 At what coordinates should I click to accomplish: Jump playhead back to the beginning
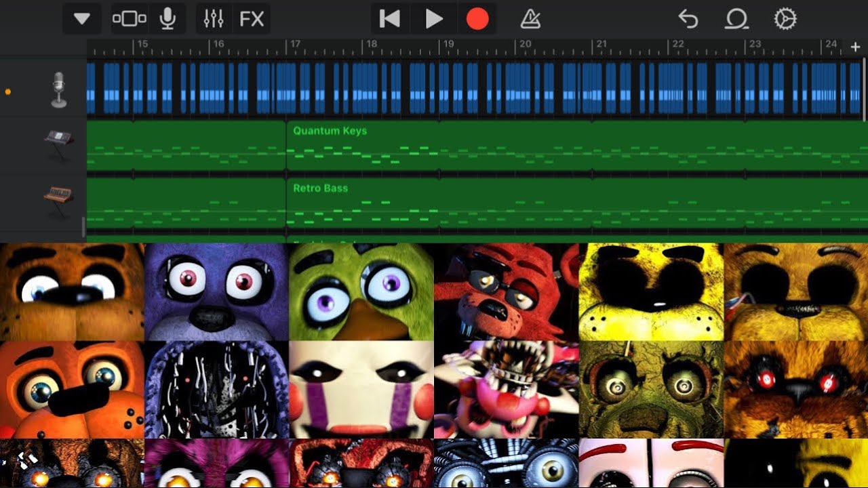[x=389, y=19]
